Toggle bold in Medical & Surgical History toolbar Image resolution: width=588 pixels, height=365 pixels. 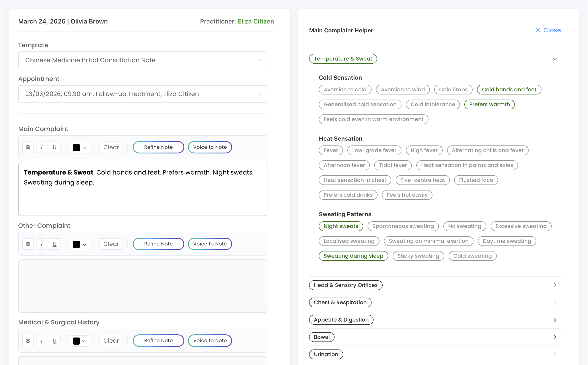[x=28, y=341]
